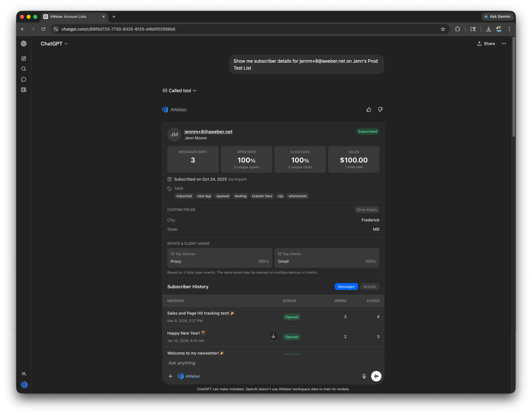
Task: Toggle Show Empty custom fields
Action: pyautogui.click(x=367, y=210)
